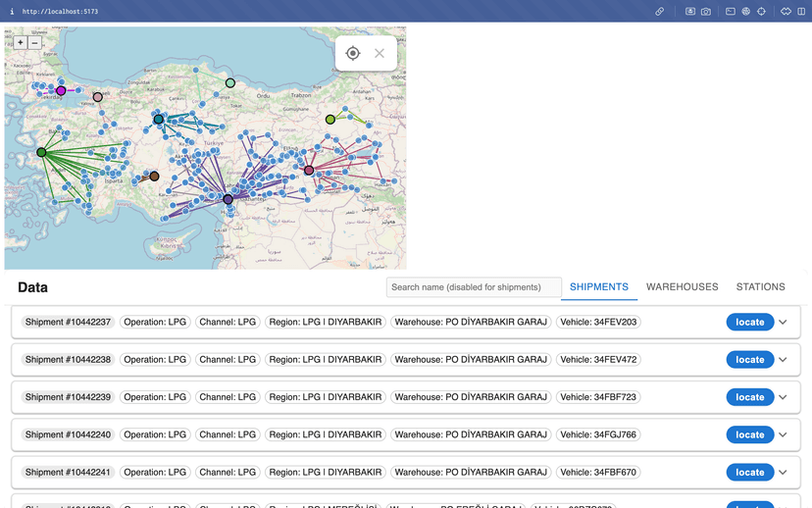812x508 pixels.
Task: Select the SHIPMENTS tab
Action: pyautogui.click(x=598, y=287)
